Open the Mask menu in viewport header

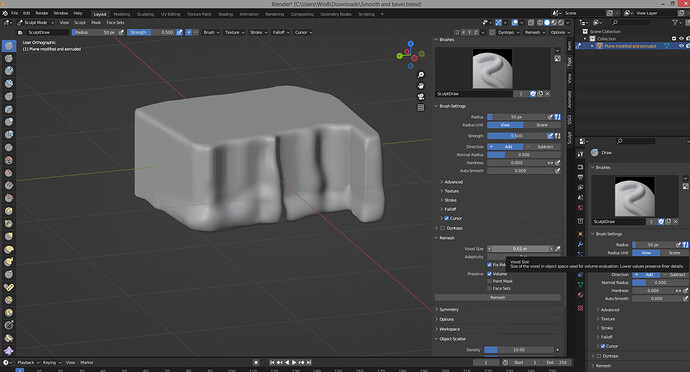[96, 22]
